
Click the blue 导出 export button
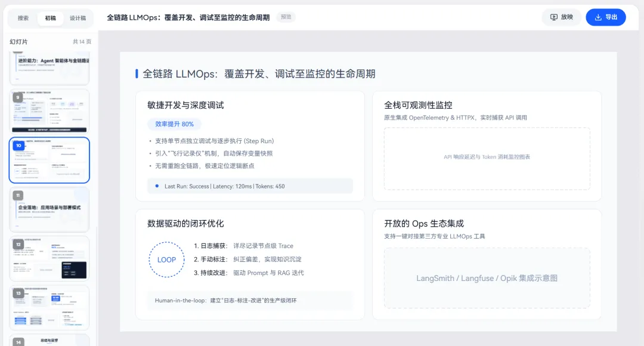[x=605, y=17]
